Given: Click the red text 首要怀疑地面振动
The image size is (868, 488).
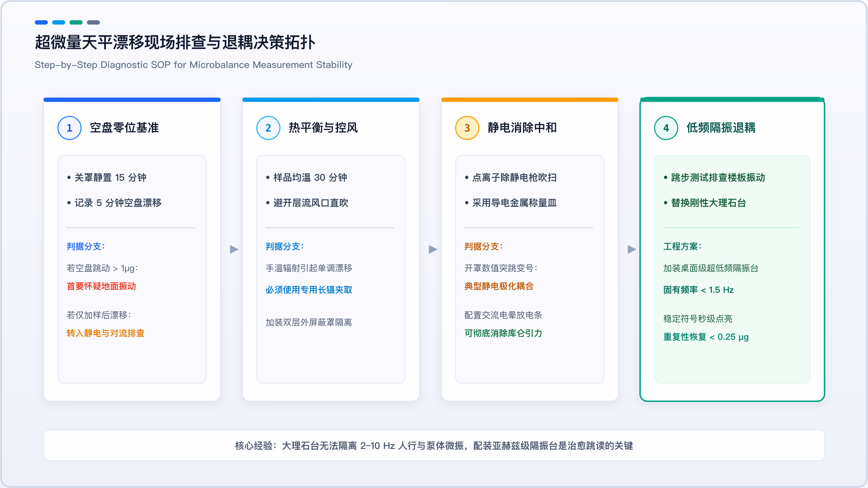Looking at the screenshot, I should point(101,286).
